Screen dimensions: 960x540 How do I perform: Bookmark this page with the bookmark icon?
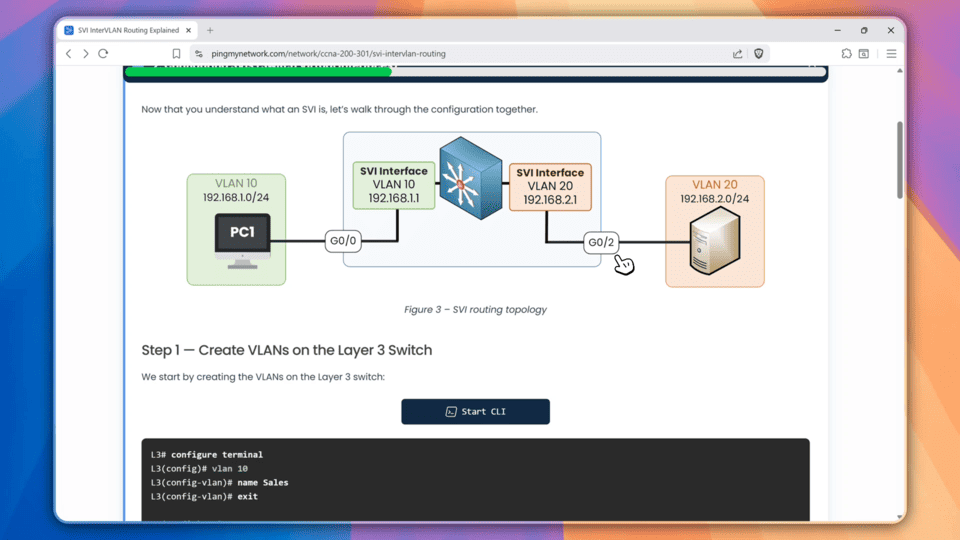[x=176, y=54]
